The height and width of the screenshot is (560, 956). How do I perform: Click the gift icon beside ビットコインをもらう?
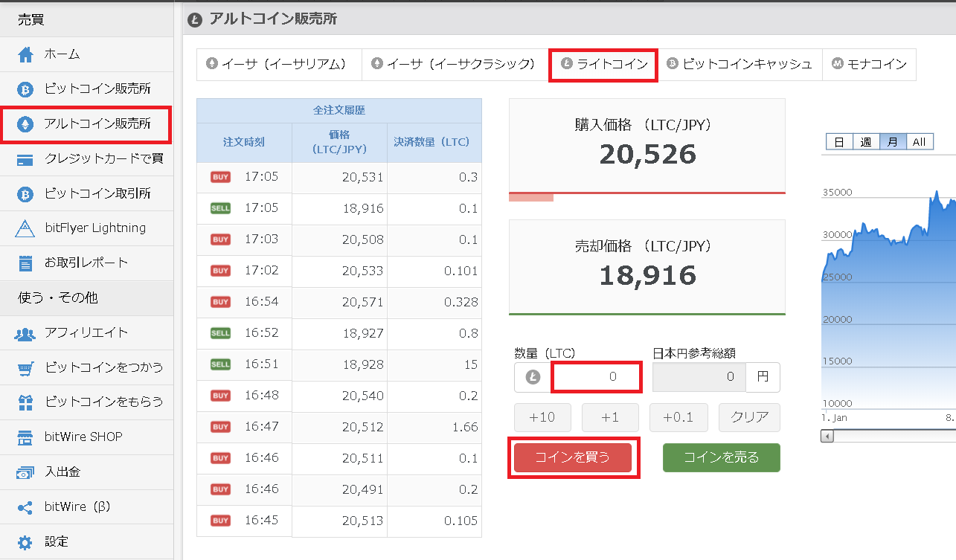[x=25, y=402]
